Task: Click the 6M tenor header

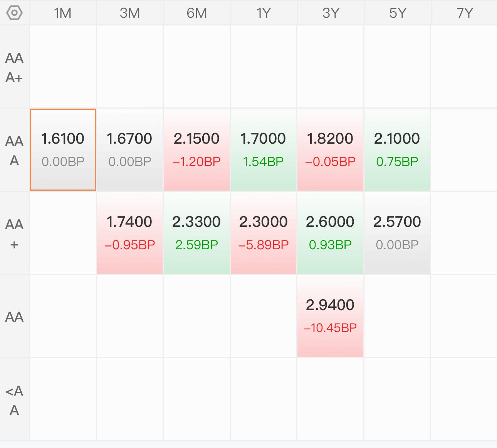Action: tap(196, 13)
